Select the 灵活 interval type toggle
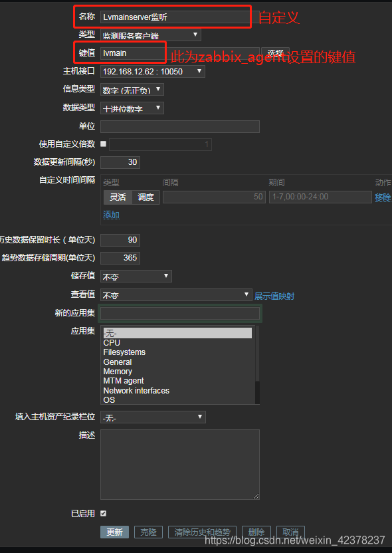This screenshot has height=553, width=392. point(118,197)
